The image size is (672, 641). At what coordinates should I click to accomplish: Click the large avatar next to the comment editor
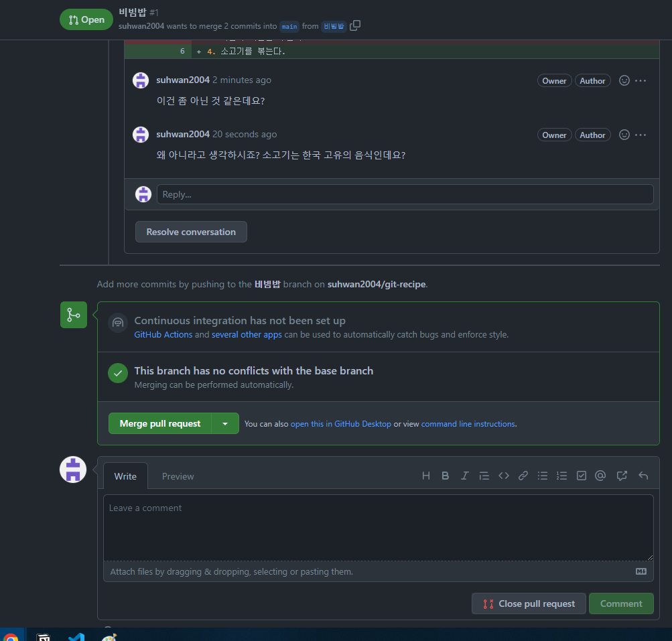(73, 470)
